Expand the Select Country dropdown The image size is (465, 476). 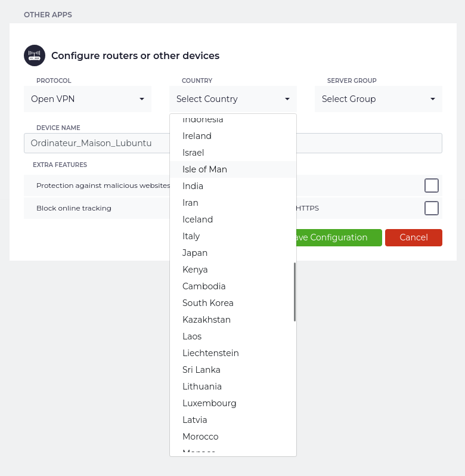(x=232, y=99)
